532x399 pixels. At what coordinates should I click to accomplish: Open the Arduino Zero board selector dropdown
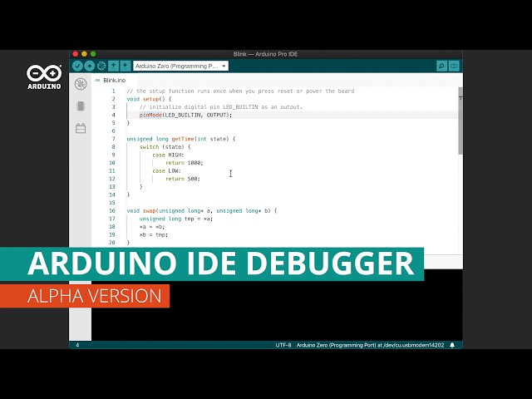click(181, 66)
